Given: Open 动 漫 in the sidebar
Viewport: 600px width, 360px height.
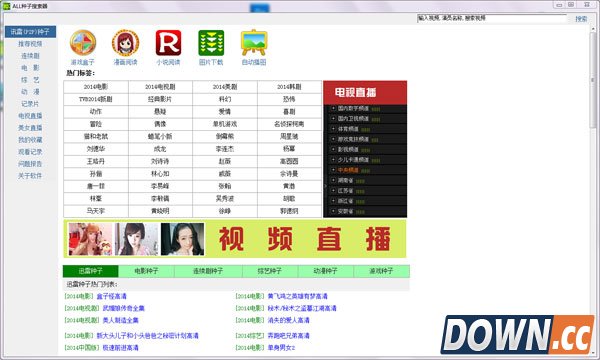Looking at the screenshot, I should click(x=30, y=92).
